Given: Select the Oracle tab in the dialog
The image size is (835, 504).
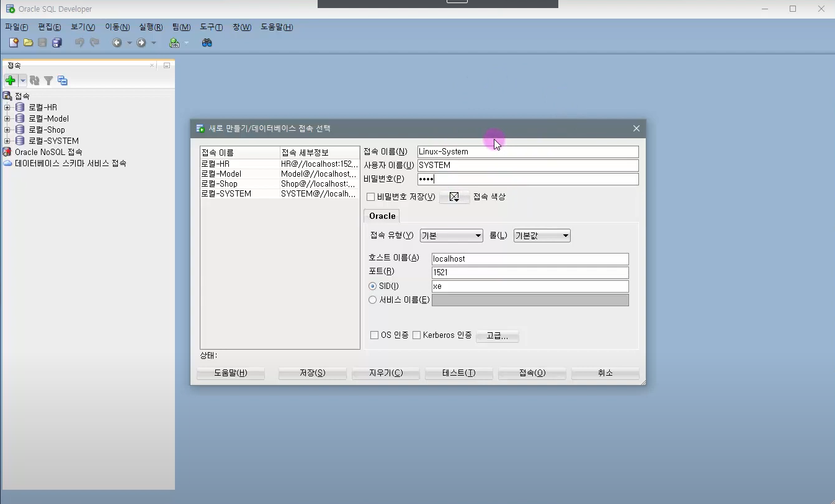Looking at the screenshot, I should (382, 216).
